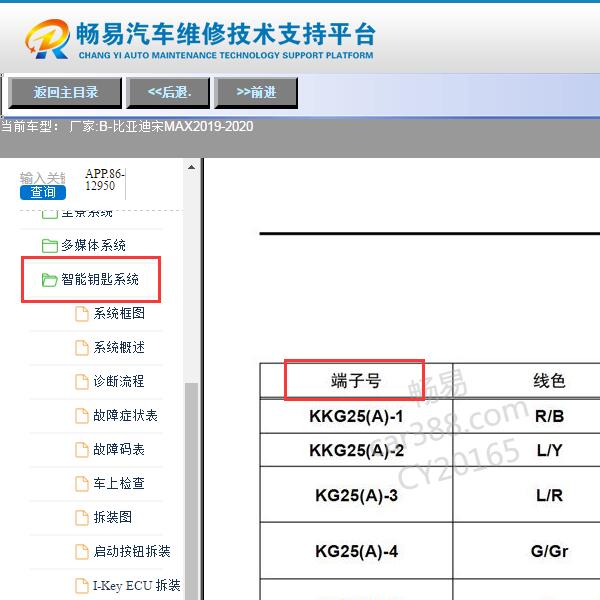Select the KKG25(A)-2 terminal cell

click(356, 450)
